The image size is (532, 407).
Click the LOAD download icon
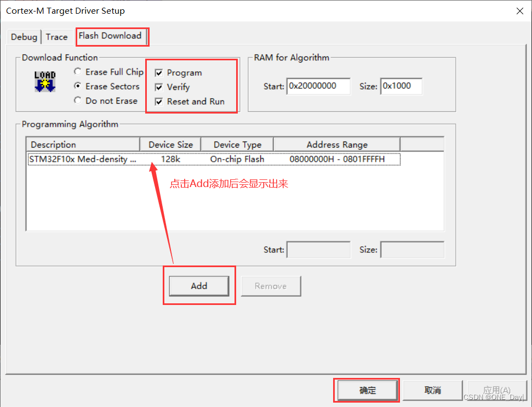point(45,82)
